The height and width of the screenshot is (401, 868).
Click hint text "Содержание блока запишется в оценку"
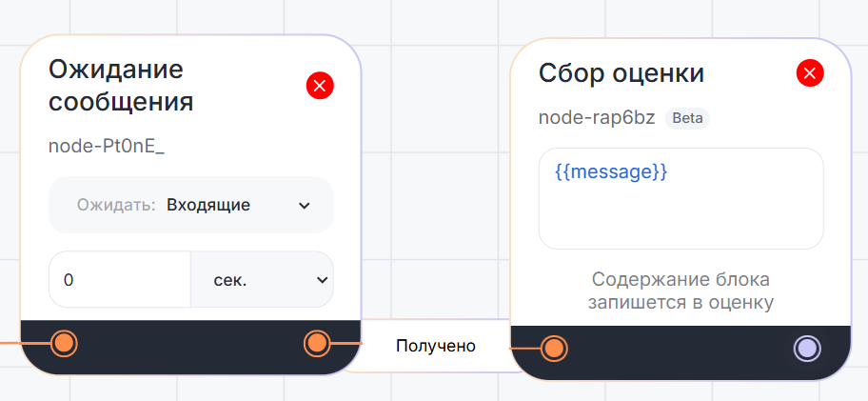tap(681, 291)
